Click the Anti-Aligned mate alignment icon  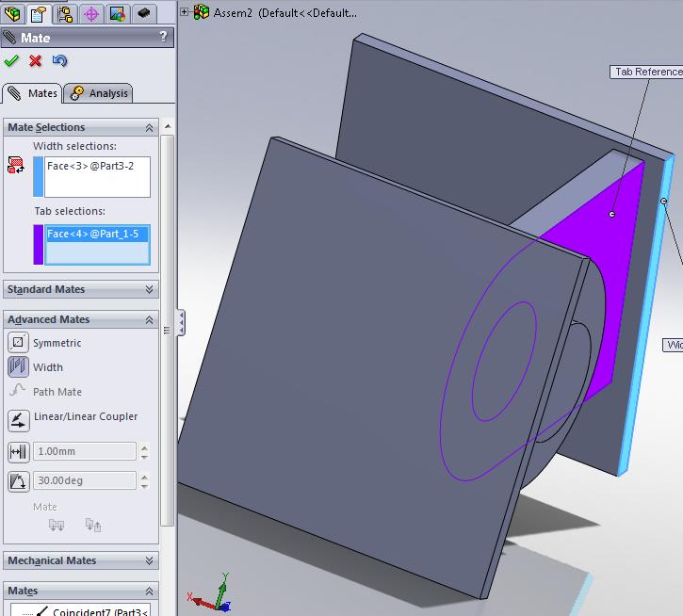pos(92,526)
